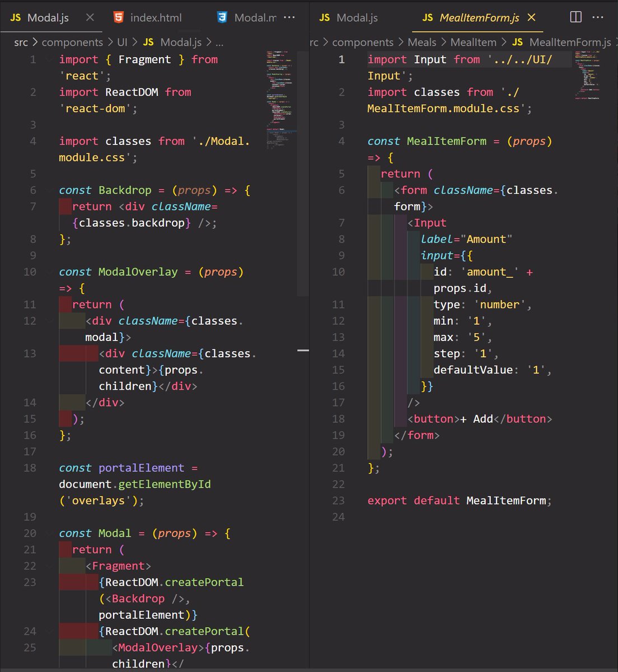618x672 pixels.
Task: Click JS file icon in right breadcrumb
Action: (517, 42)
